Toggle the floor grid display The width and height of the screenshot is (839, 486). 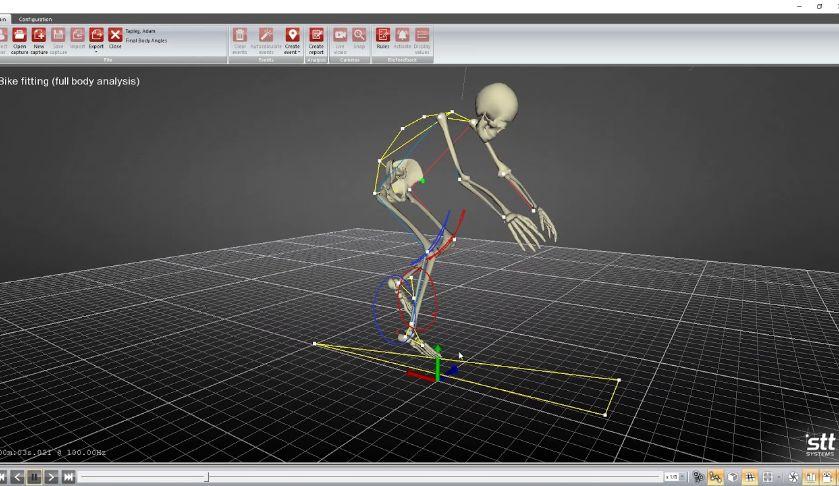[x=750, y=476]
